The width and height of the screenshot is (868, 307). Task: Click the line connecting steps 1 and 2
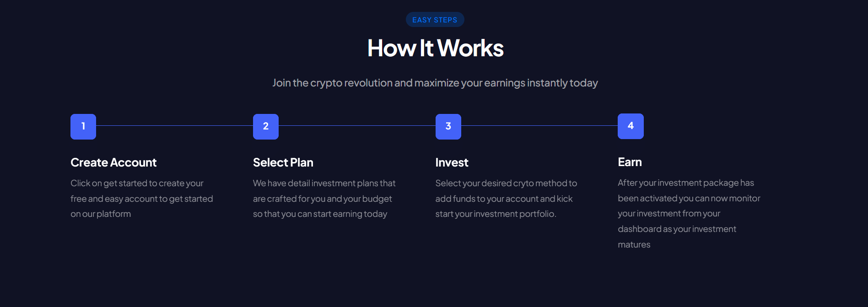[174, 126]
